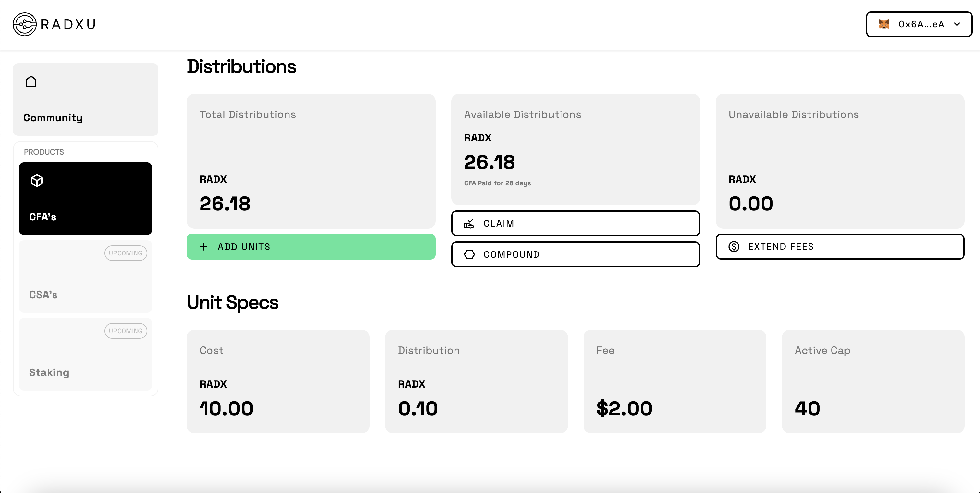Click the hand icon inside CLAIM button
980x493 pixels.
pos(469,223)
